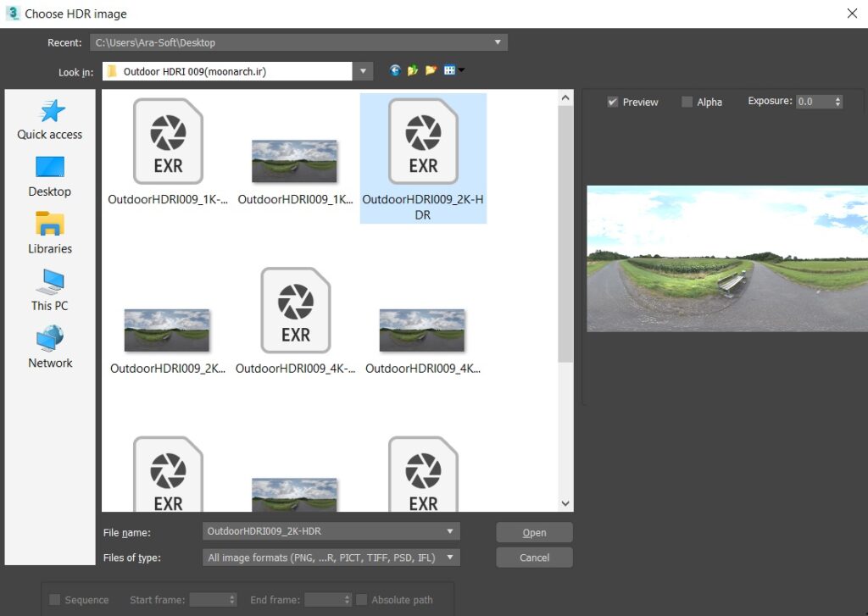Click file list scrollbar down arrow
868x616 pixels.
tap(565, 503)
